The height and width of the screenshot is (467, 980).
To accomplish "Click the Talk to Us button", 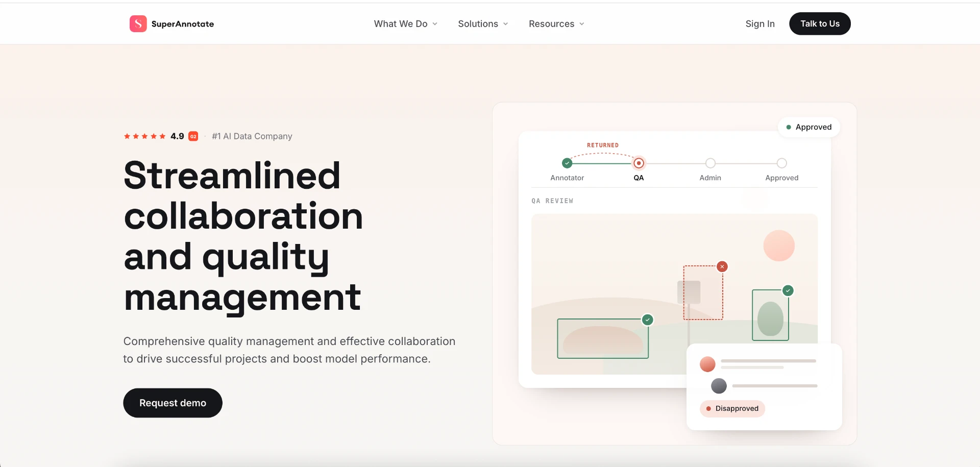I will (820, 23).
